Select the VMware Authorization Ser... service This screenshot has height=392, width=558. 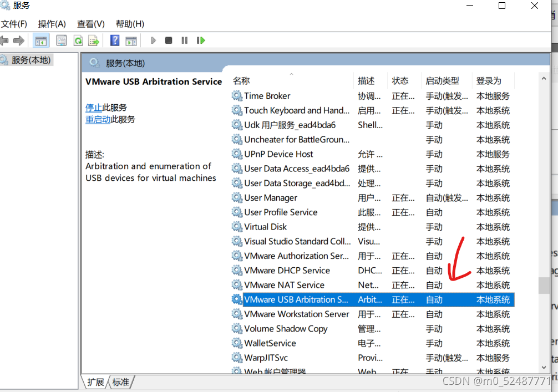(x=296, y=256)
